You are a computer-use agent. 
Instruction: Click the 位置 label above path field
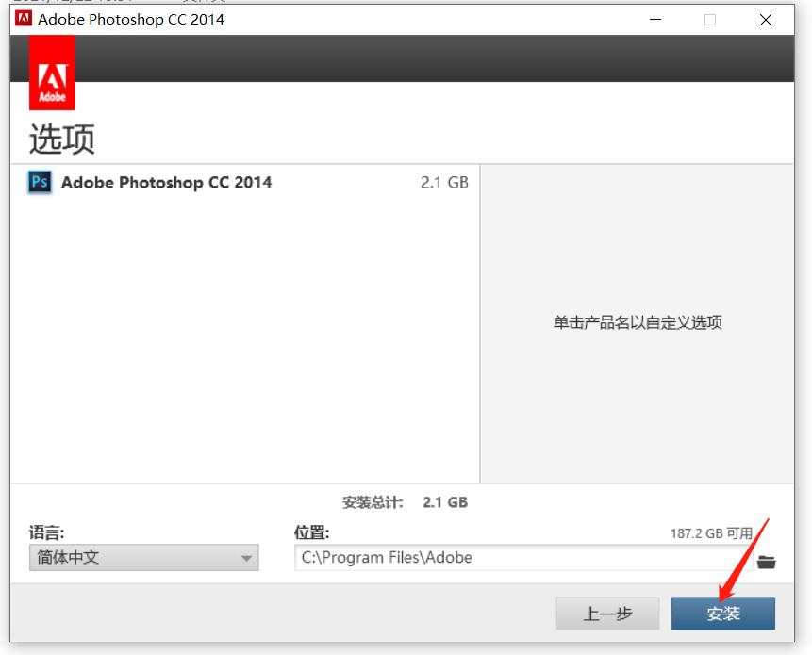311,532
